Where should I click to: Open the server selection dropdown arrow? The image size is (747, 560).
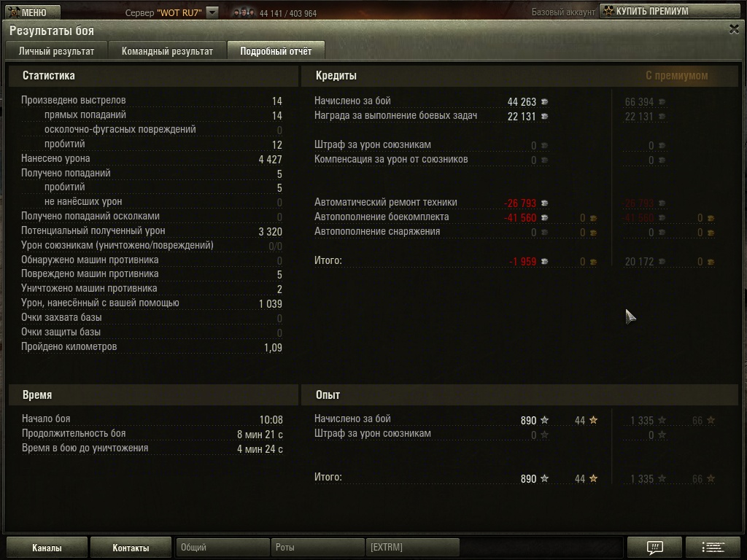212,12
